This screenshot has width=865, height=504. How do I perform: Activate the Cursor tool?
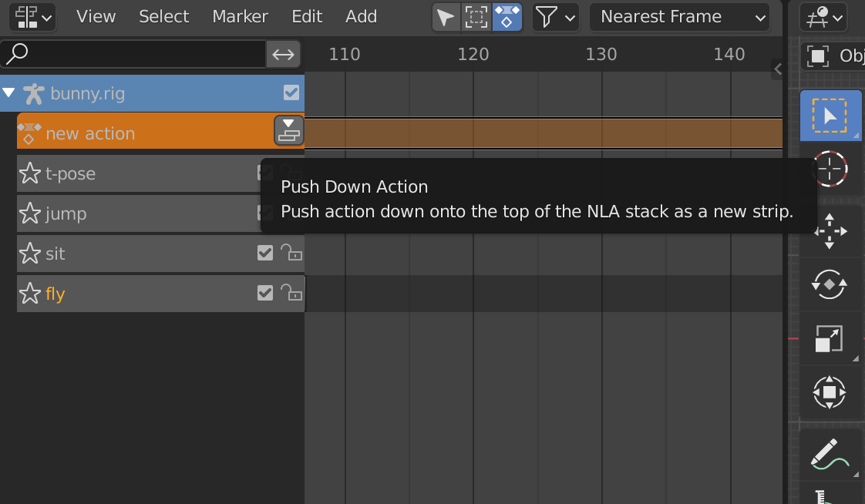(831, 169)
